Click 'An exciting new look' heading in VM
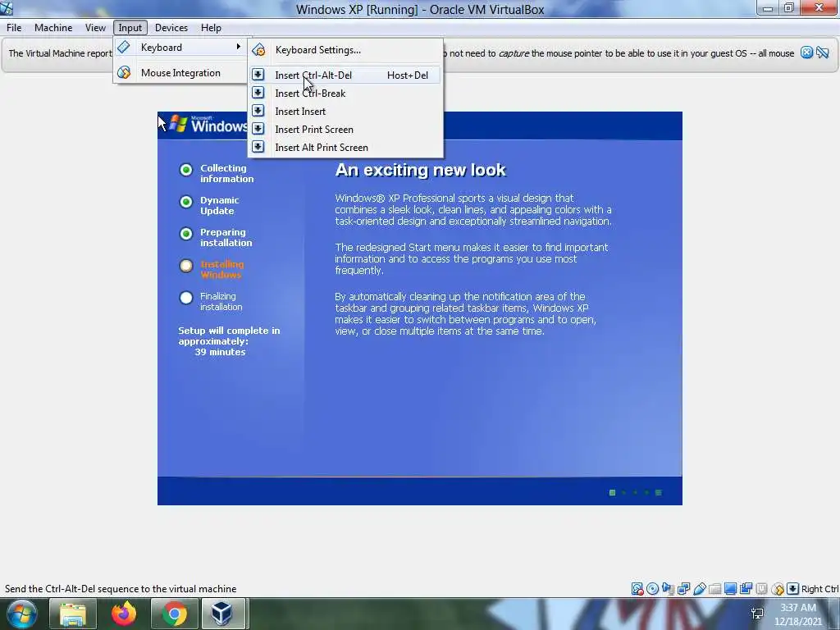This screenshot has height=630, width=840. [x=421, y=171]
